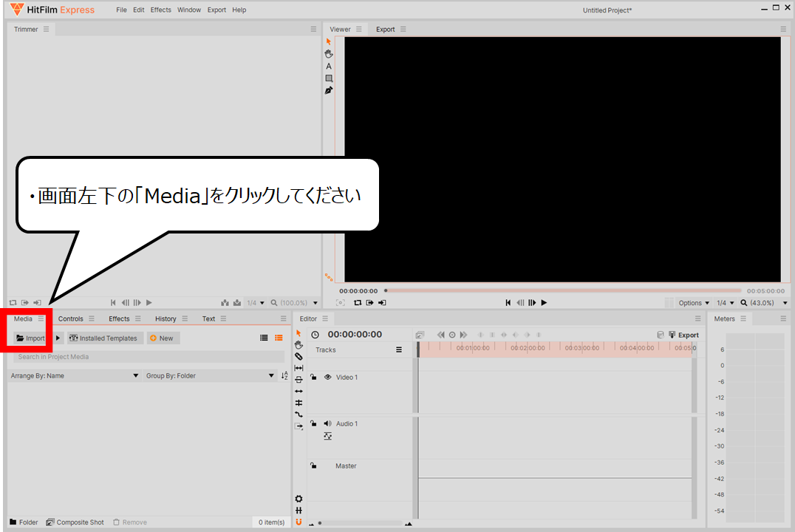The height and width of the screenshot is (532, 795).
Task: Open the Viewer Options dropdown
Action: click(693, 303)
